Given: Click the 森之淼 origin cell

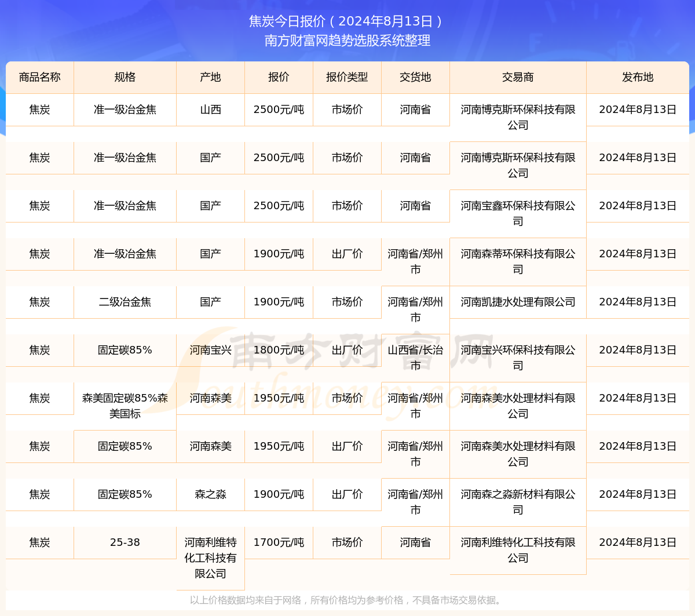Looking at the screenshot, I should [211, 494].
